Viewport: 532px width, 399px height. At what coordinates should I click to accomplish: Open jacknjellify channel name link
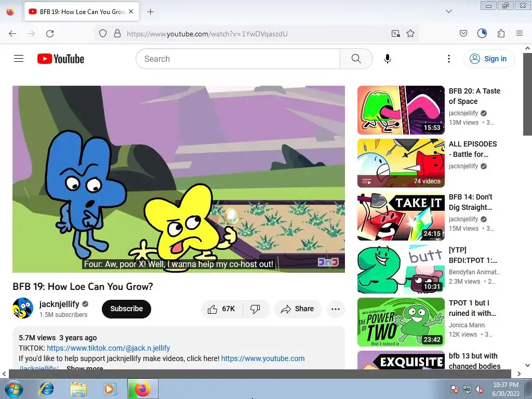coord(59,304)
